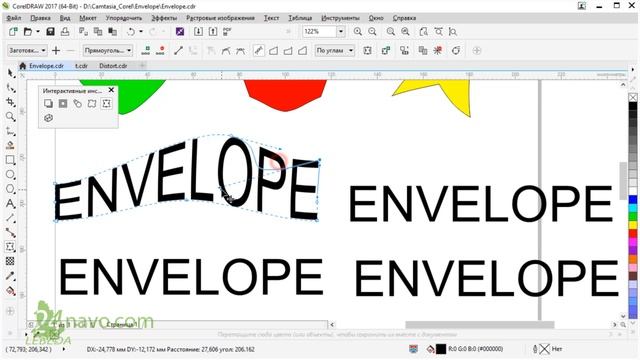Open the purple search content icon
This screenshot has width=640, height=360.
pyautogui.click(x=180, y=31)
